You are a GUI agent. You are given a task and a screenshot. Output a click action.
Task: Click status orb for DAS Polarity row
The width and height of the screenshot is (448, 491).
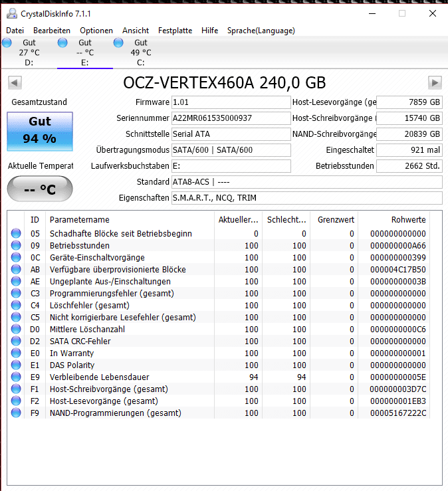point(16,365)
